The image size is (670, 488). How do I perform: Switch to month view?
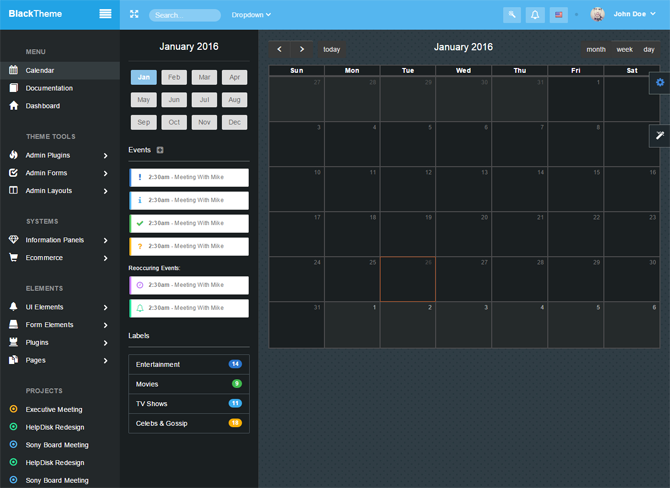click(x=596, y=50)
